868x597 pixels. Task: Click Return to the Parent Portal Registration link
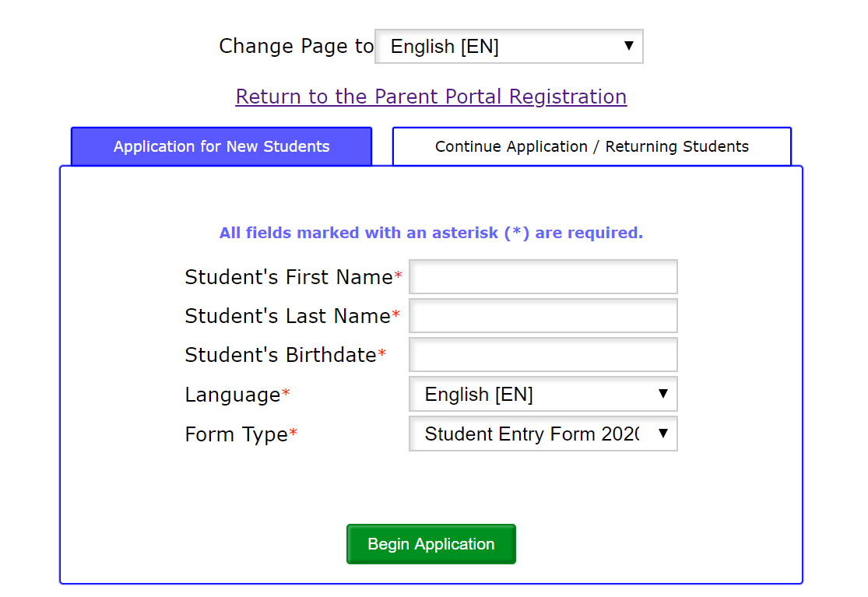[431, 97]
